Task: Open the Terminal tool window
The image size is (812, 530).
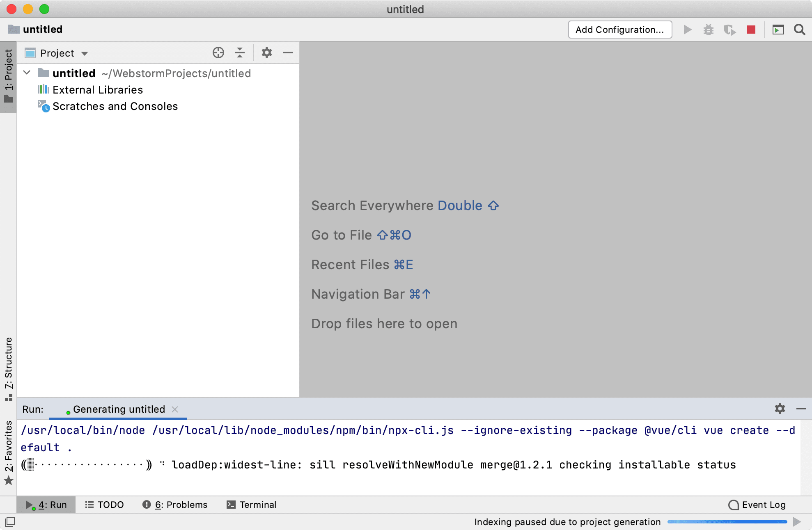Action: click(x=251, y=505)
